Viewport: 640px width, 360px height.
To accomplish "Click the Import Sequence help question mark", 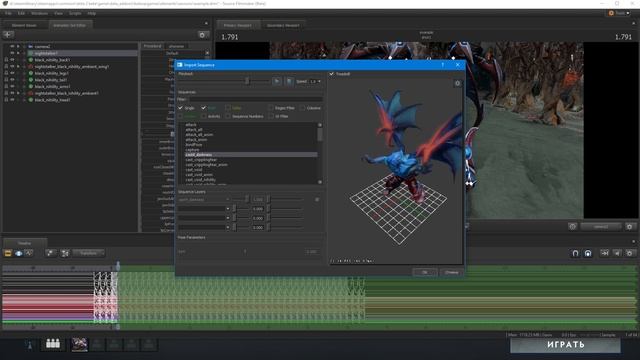I will [x=442, y=65].
